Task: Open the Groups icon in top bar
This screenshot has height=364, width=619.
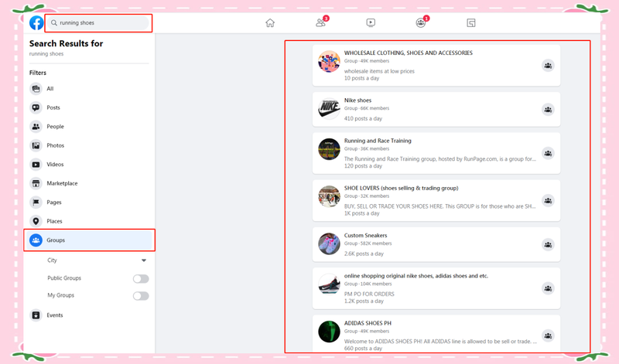Action: tap(422, 22)
